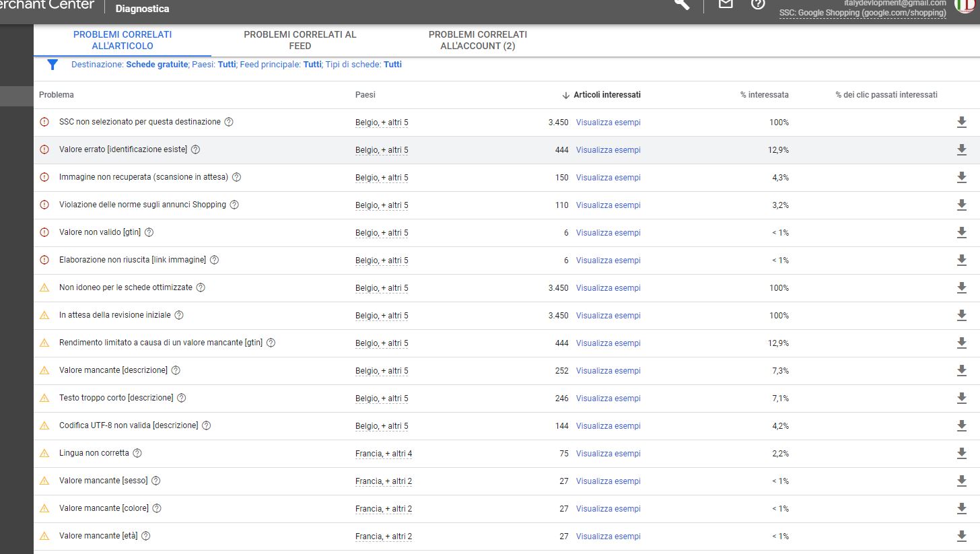The image size is (980, 554).
Task: Download the Codifica UTF-8 non valida report
Action: coord(962,425)
